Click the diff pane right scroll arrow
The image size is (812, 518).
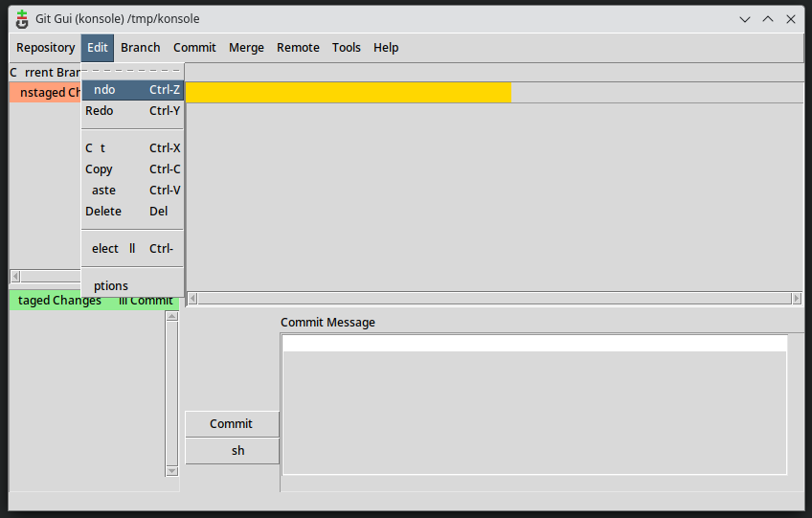click(x=797, y=299)
